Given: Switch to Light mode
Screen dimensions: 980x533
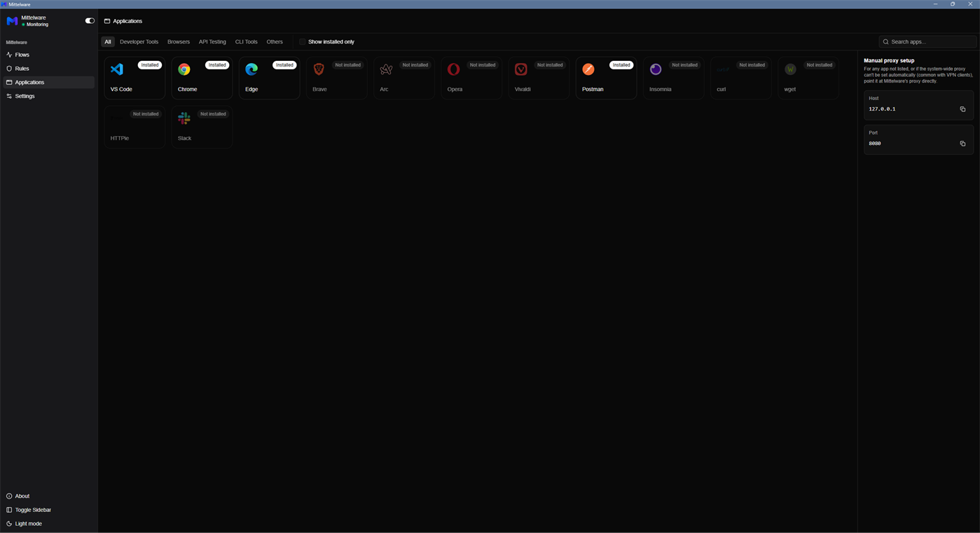Looking at the screenshot, I should click(48, 524).
